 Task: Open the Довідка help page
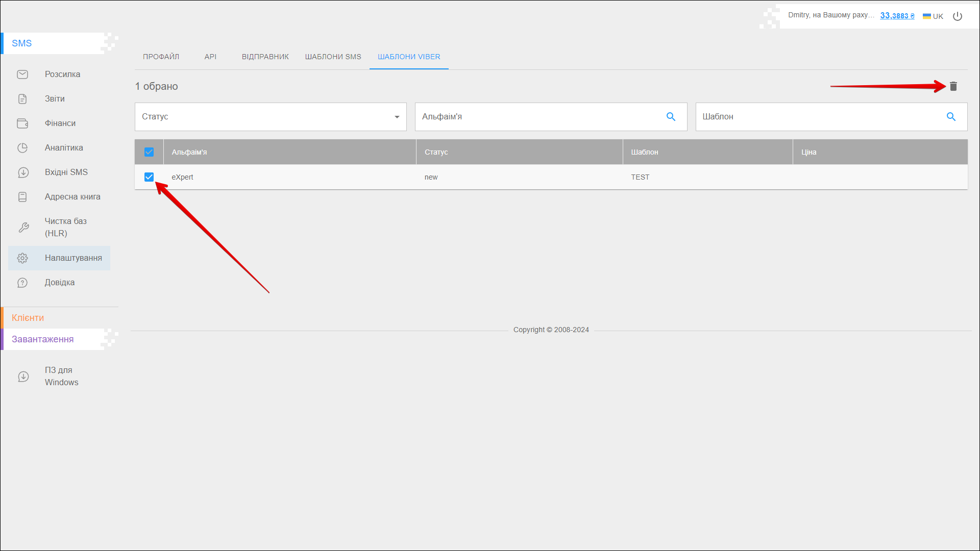[x=59, y=283]
